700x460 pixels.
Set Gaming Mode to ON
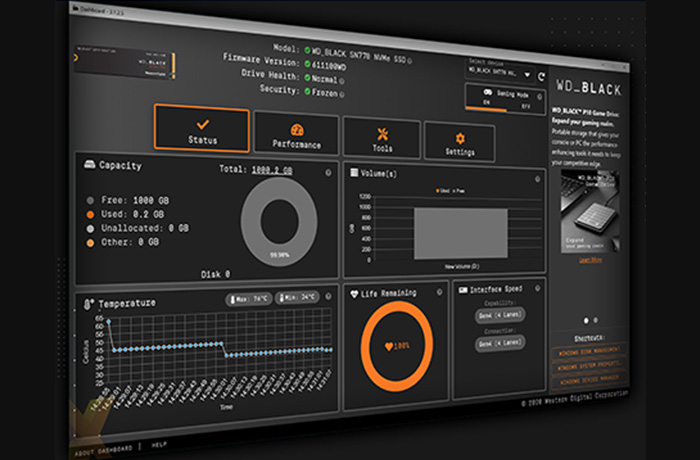point(486,103)
